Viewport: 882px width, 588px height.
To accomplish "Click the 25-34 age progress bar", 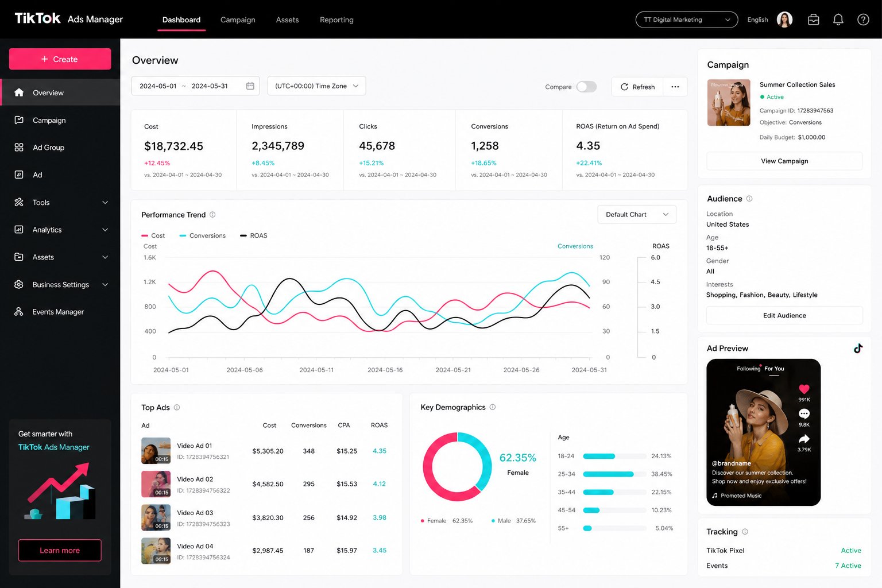I will (614, 474).
